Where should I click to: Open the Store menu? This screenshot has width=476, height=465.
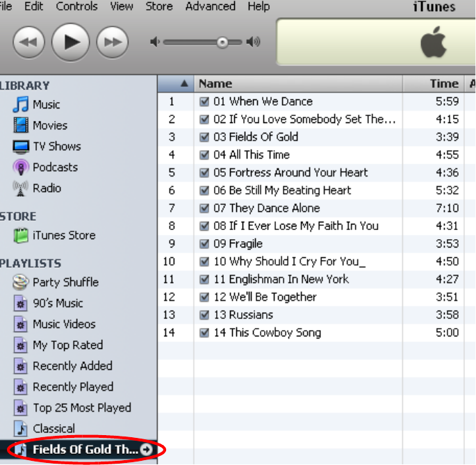tap(159, 6)
